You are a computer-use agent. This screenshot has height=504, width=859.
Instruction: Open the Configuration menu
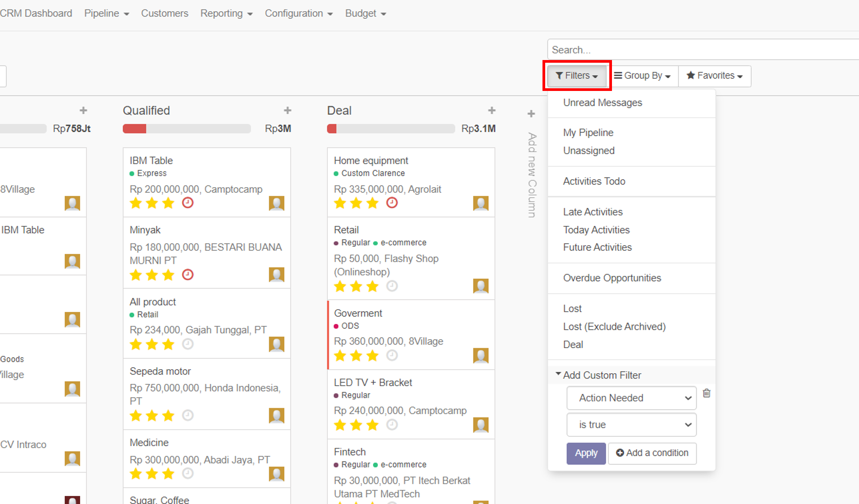pos(299,13)
